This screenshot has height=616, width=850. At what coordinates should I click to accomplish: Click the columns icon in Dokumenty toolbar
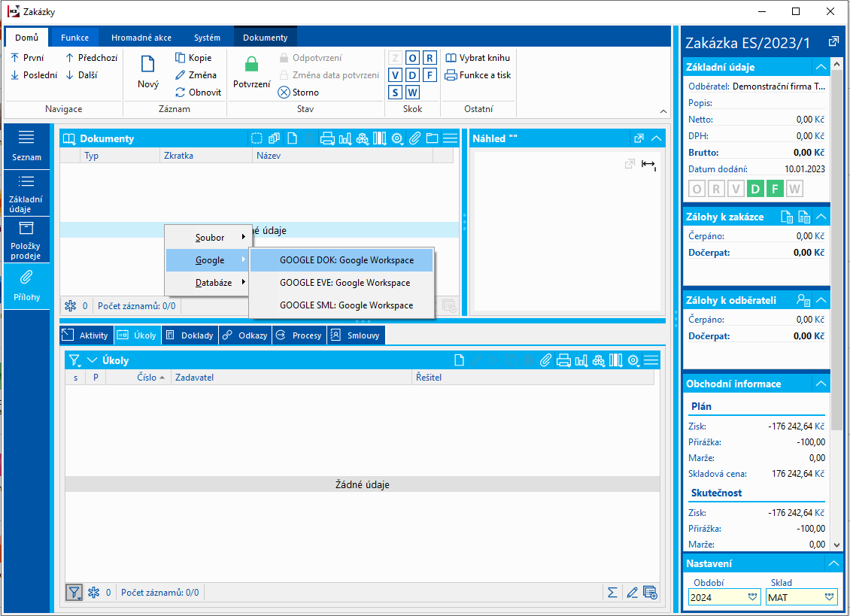tap(379, 138)
